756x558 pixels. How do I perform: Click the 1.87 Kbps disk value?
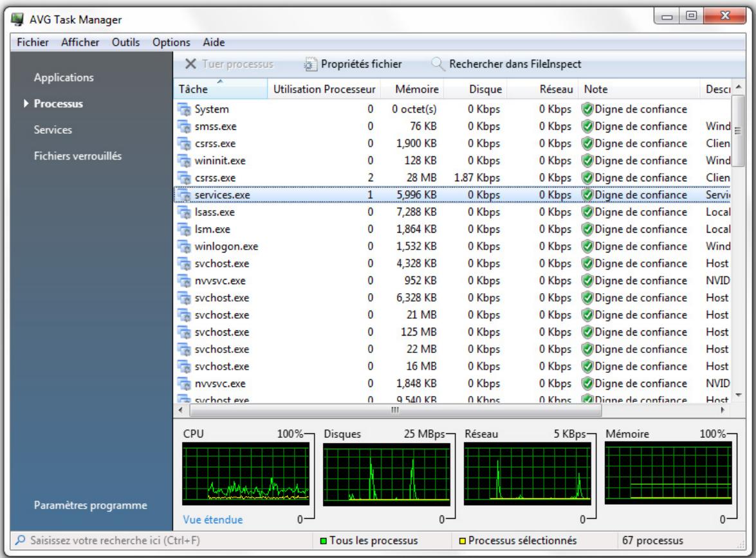[476, 178]
